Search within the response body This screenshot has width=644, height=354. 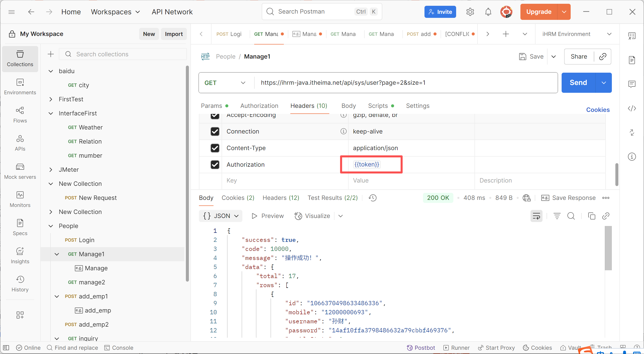[571, 216]
